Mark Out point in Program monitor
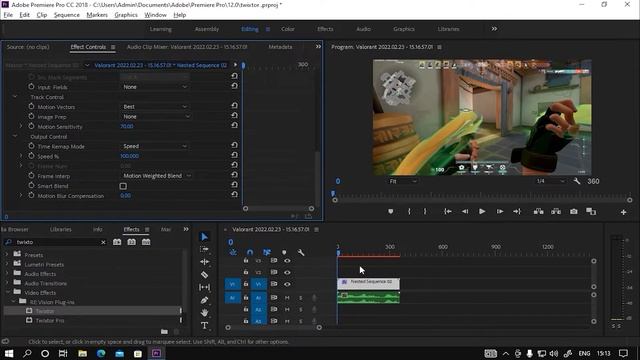Screen dimensions: 640x360 click(425, 211)
